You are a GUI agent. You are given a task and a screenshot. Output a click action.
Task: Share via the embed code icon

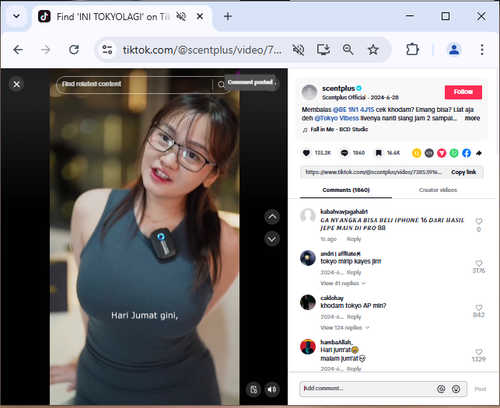pos(429,153)
